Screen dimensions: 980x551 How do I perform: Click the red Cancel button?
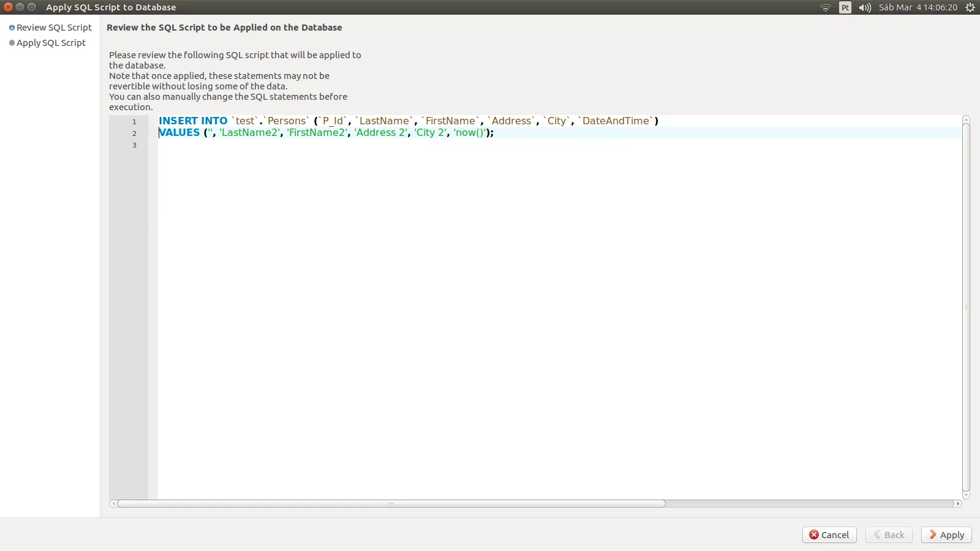click(829, 534)
